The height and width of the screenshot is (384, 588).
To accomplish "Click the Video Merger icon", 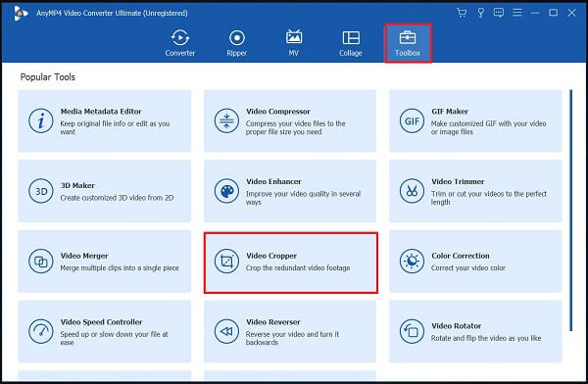I will click(x=41, y=261).
